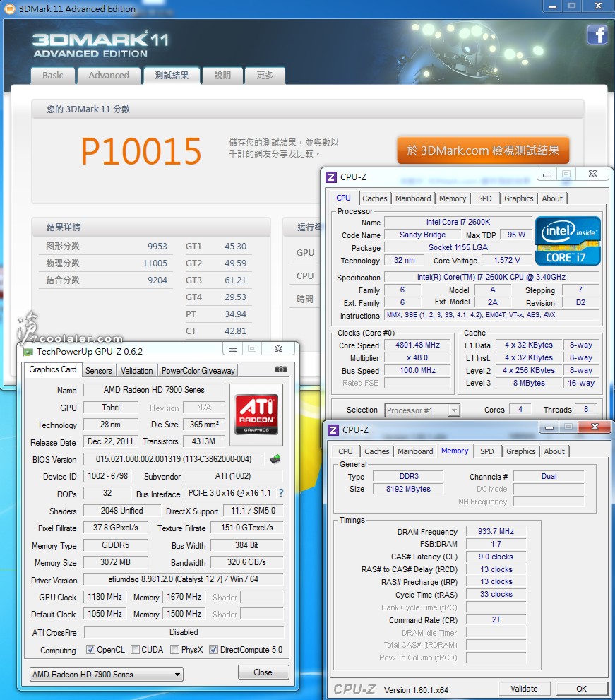Click the Close button in GPU-Z

[263, 672]
